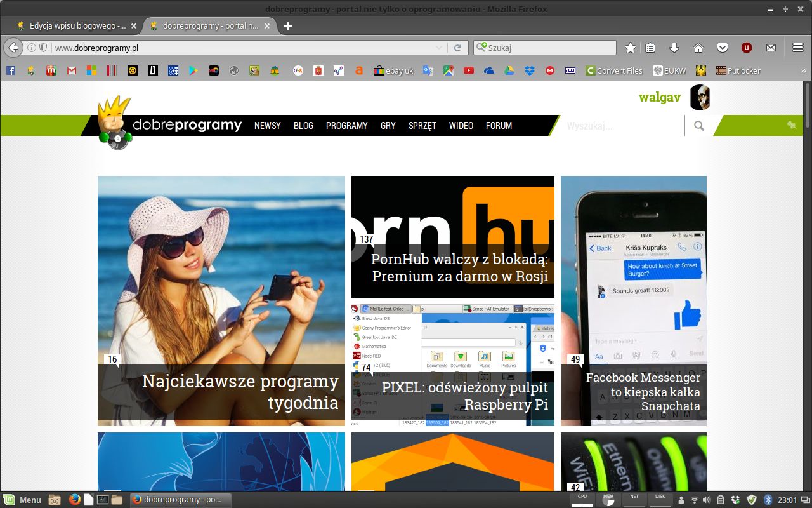Open the PROGRAMY menu item
812x508 pixels.
pos(347,126)
